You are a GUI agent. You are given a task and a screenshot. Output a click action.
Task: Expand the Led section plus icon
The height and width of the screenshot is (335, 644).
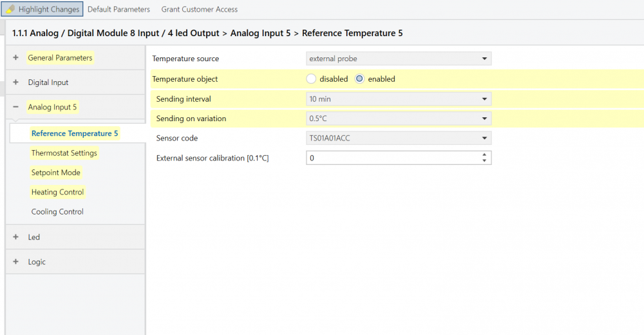15,237
